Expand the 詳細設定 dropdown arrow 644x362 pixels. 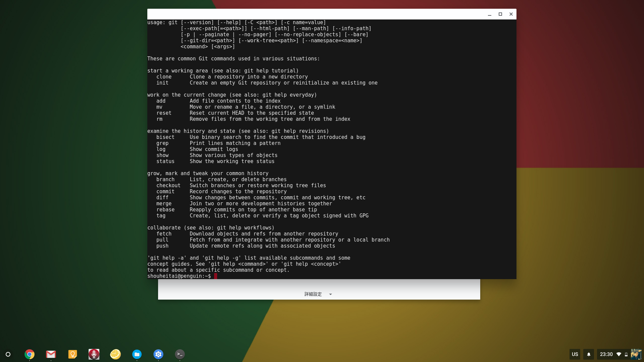click(x=331, y=294)
